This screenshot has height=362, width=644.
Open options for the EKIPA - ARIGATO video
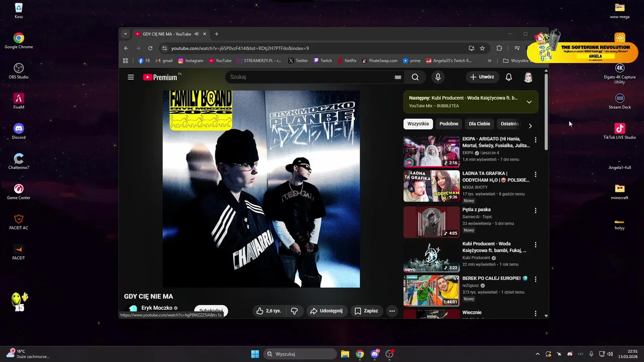click(x=535, y=140)
